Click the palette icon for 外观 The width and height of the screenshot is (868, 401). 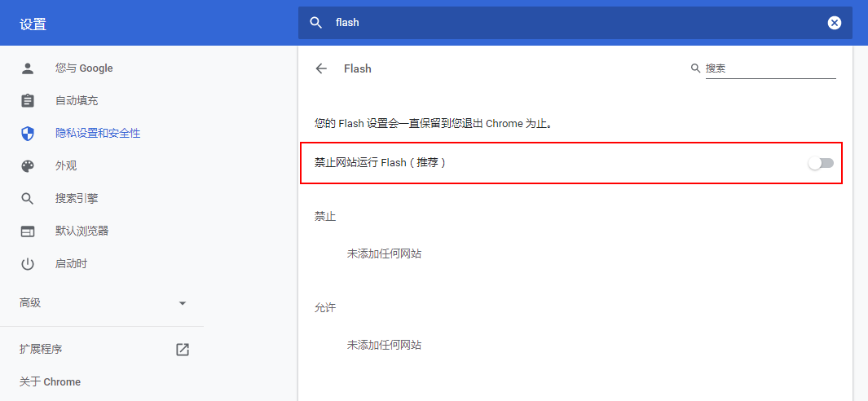click(28, 165)
